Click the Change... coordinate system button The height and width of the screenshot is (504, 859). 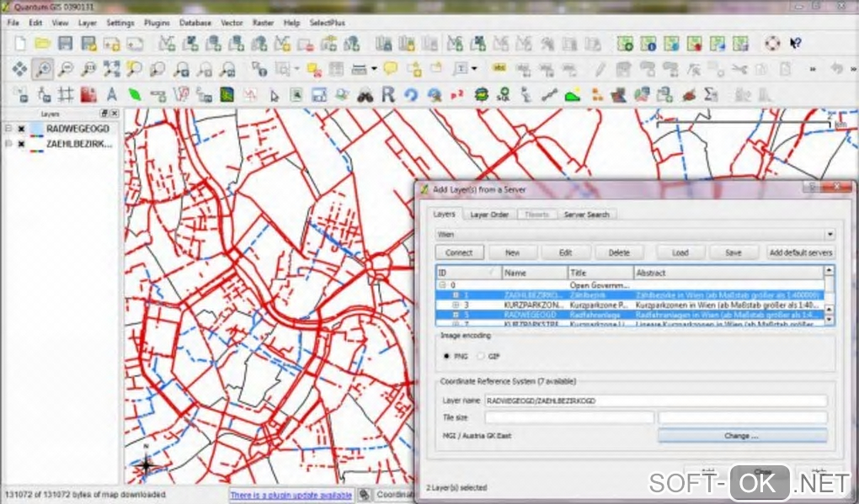[x=741, y=436]
